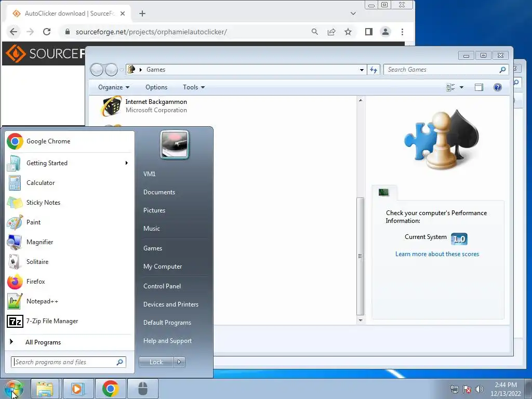Open Chrome profile icon

tap(385, 32)
